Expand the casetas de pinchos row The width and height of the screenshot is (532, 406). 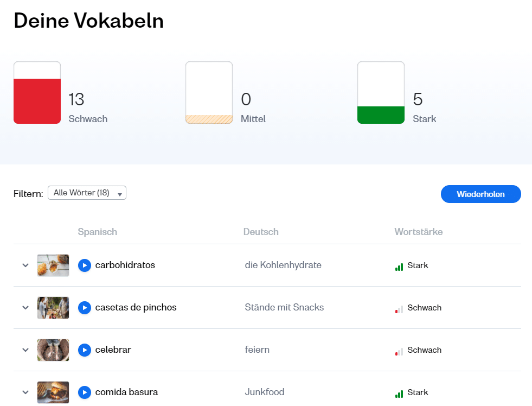point(25,308)
